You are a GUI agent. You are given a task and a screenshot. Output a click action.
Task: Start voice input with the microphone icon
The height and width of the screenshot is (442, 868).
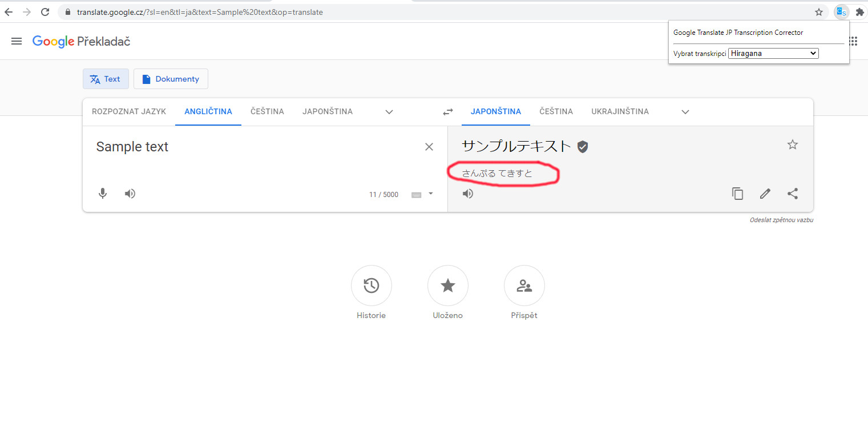tap(103, 194)
